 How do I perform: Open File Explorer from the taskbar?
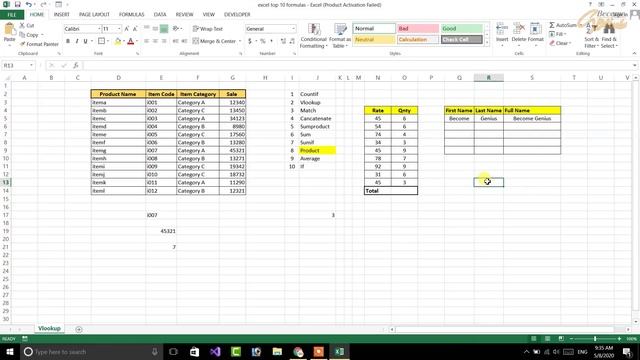pyautogui.click(x=277, y=351)
